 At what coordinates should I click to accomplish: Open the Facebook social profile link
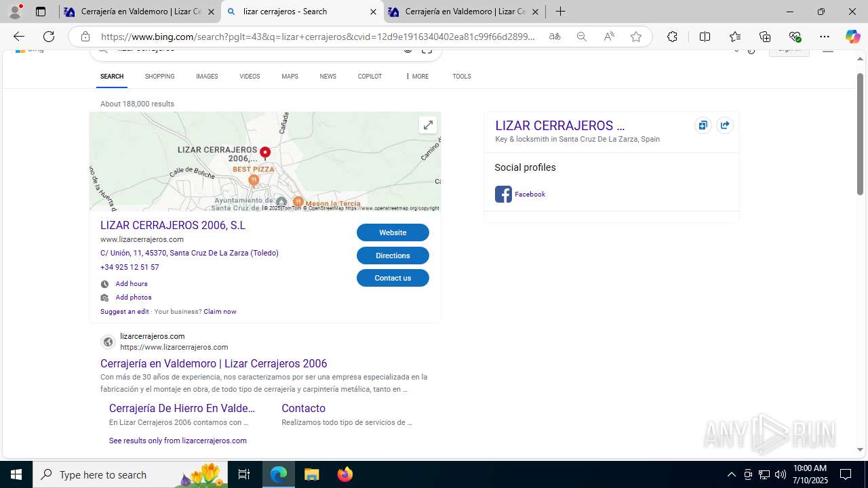tap(530, 195)
